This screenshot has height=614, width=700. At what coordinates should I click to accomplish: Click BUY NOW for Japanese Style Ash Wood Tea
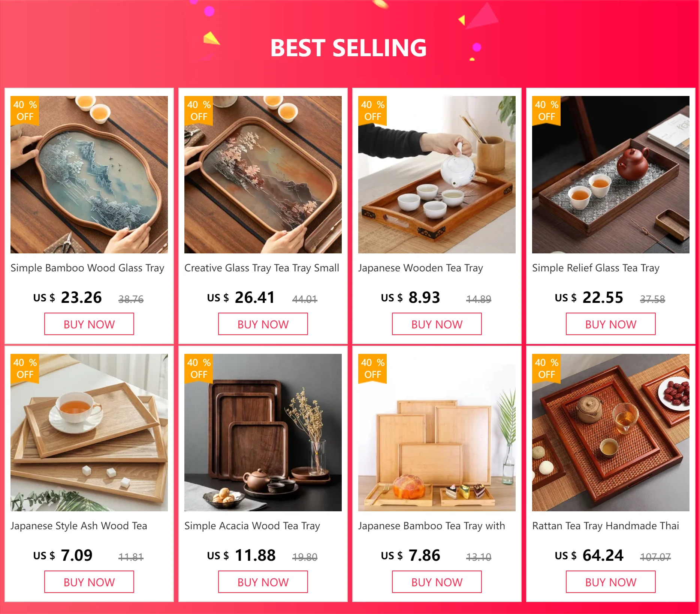coord(89,582)
